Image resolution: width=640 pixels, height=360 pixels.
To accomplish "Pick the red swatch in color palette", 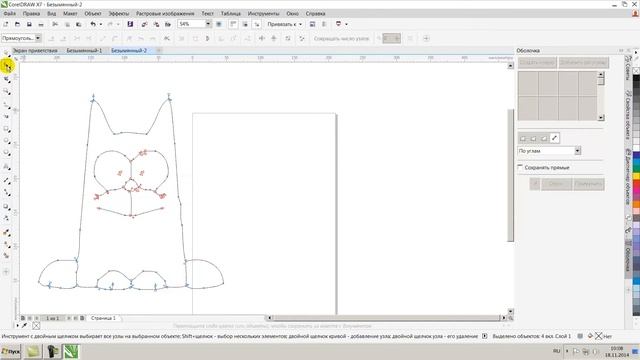I will [636, 184].
